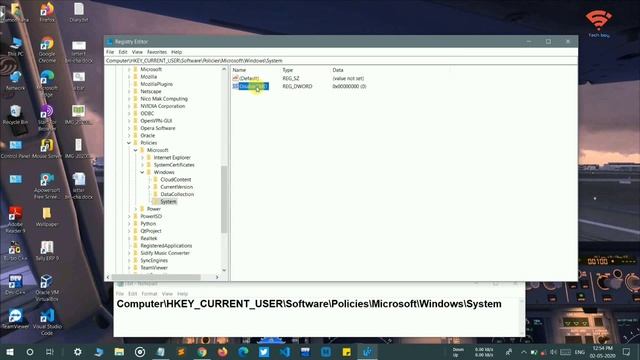Click the registry path address bar
The height and width of the screenshot is (360, 640).
point(341,60)
